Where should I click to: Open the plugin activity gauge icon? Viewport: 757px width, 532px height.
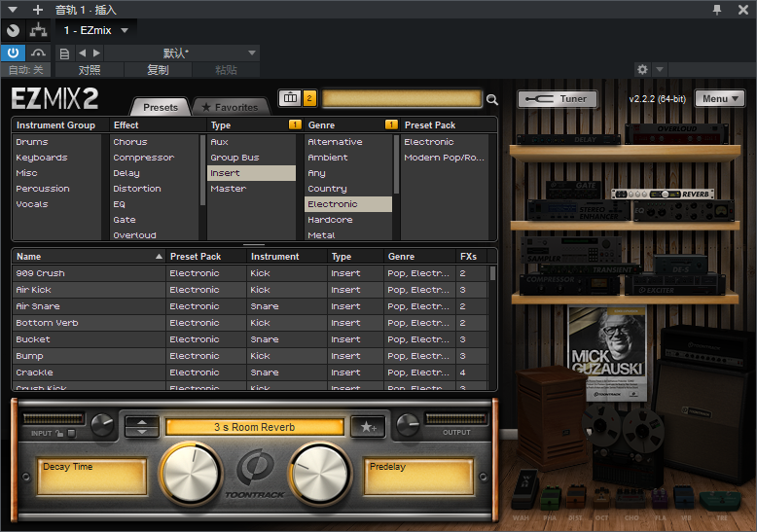[13, 30]
